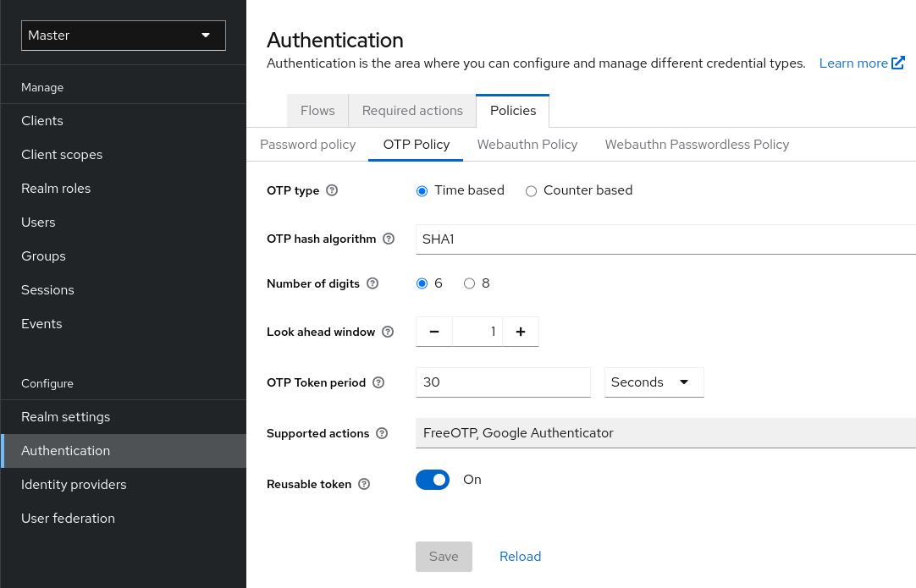Click help icon beside Look ahead window
The height and width of the screenshot is (588, 916).
tap(388, 332)
